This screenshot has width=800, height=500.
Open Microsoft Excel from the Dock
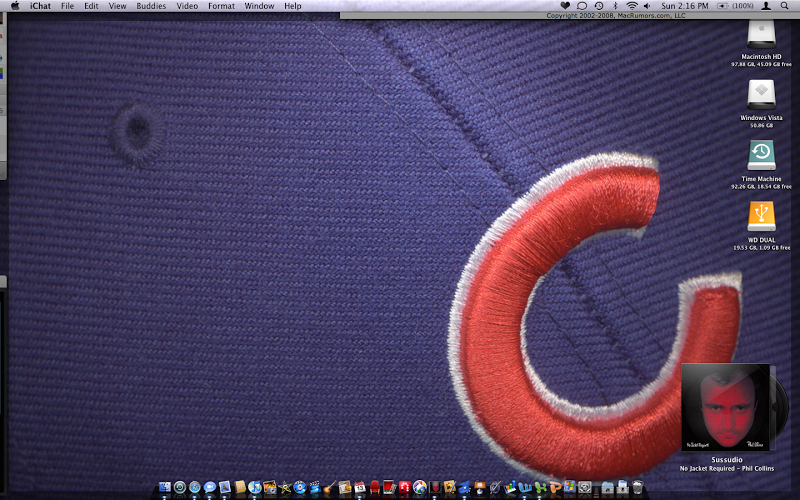coord(540,487)
